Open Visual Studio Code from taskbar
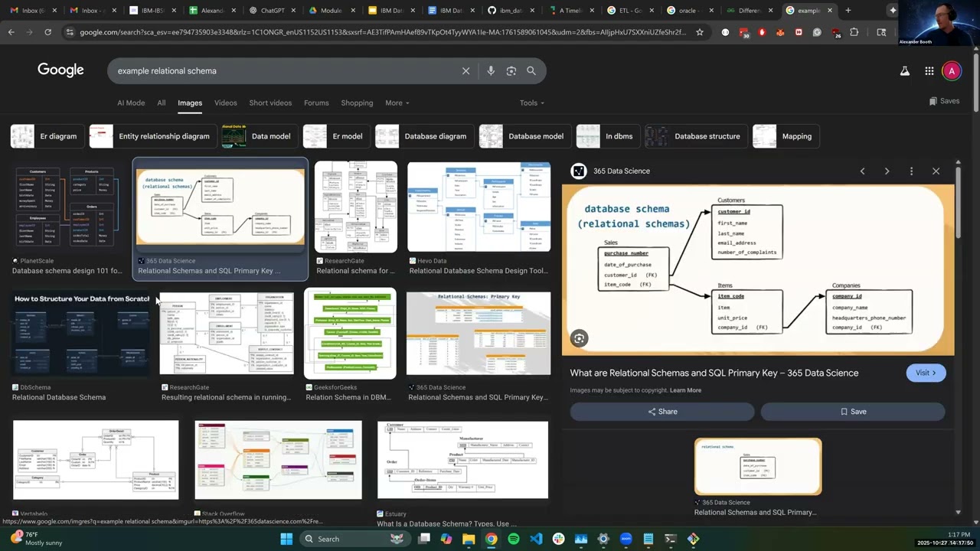 point(536,539)
